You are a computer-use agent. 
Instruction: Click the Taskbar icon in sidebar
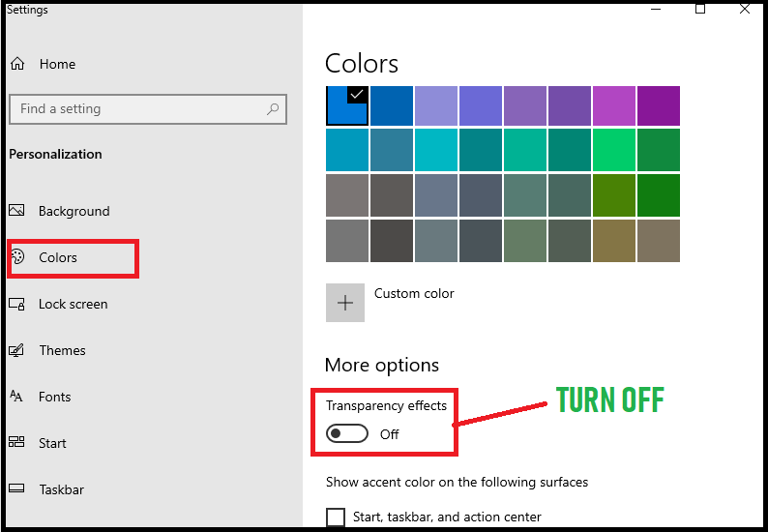click(16, 488)
